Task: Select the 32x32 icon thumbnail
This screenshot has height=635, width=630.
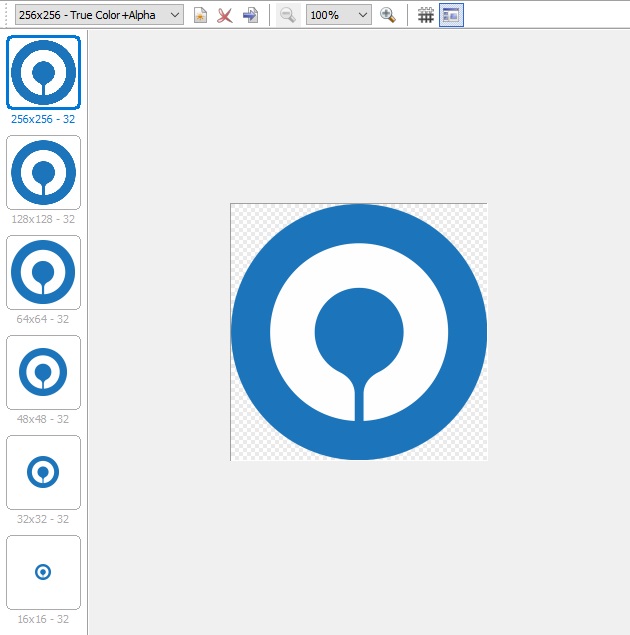Action: [43, 472]
